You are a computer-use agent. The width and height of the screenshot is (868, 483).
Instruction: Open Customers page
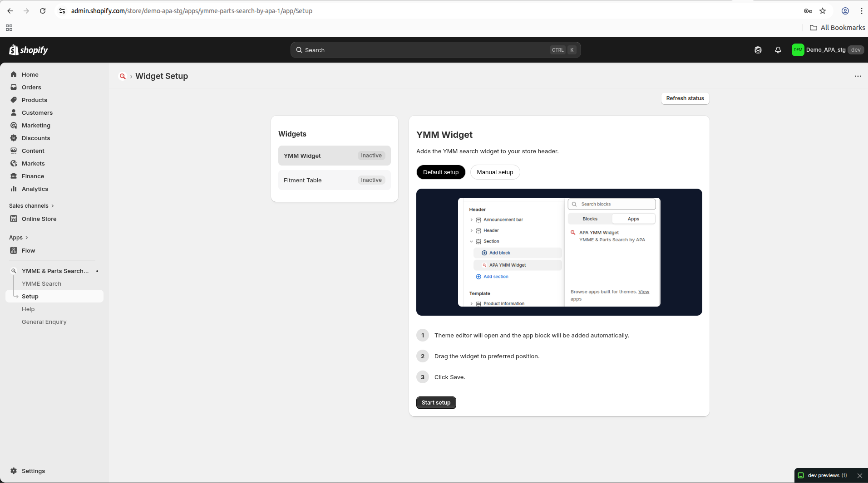37,112
